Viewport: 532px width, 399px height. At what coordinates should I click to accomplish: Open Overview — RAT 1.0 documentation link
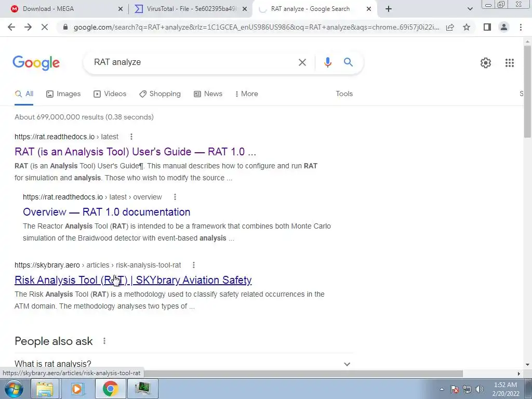107,212
